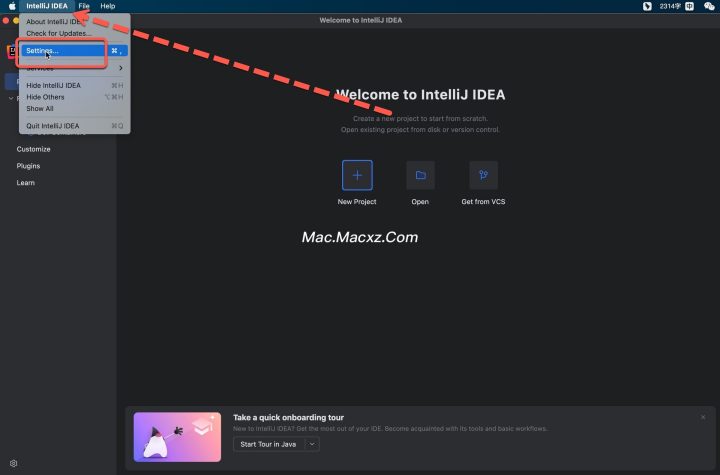Viewport: 720px width, 475px height.
Task: Expand the Services submenu arrow
Action: pyautogui.click(x=121, y=68)
